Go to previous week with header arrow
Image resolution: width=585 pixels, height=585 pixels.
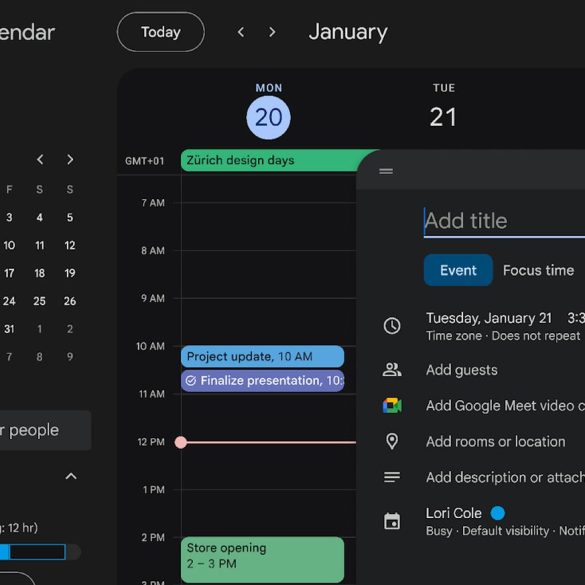(x=241, y=32)
